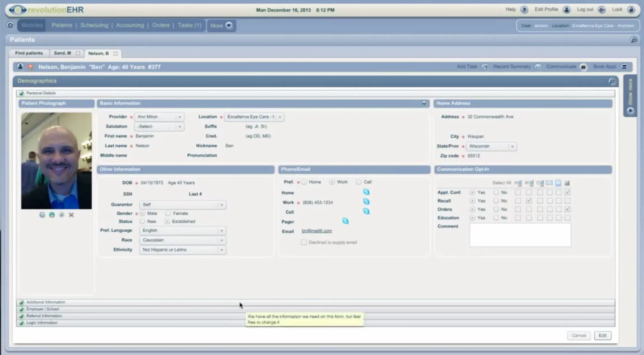The image size is (644, 355).
Task: Open the home icon beside Modules
Action: click(10, 25)
